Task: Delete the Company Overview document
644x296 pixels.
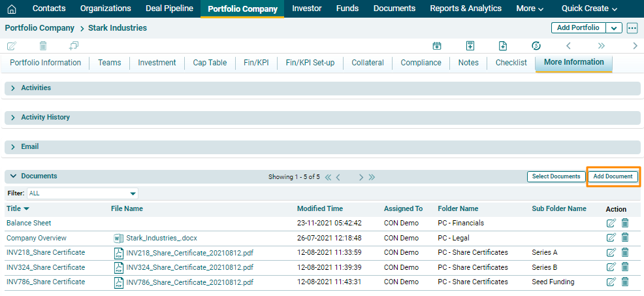Action: [625, 238]
